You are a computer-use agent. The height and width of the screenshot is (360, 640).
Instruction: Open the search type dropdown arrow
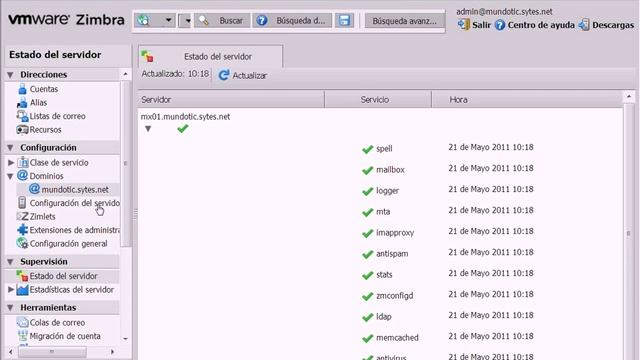[168, 20]
